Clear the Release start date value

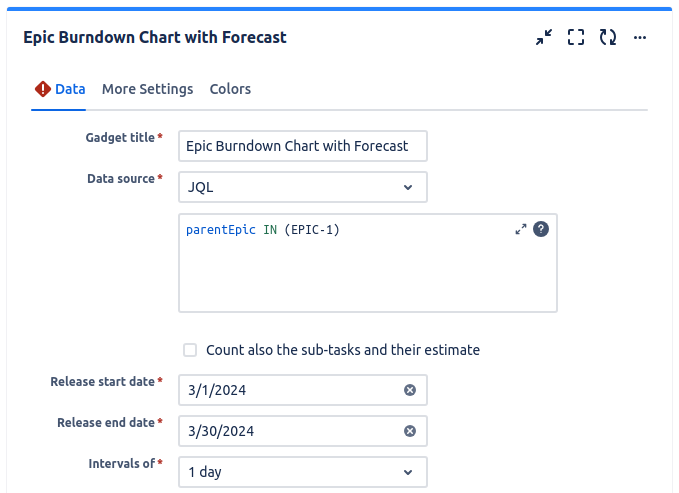click(x=410, y=390)
